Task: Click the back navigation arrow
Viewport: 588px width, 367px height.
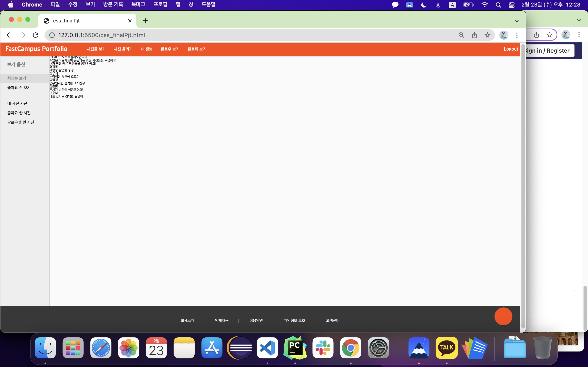Action: tap(9, 35)
